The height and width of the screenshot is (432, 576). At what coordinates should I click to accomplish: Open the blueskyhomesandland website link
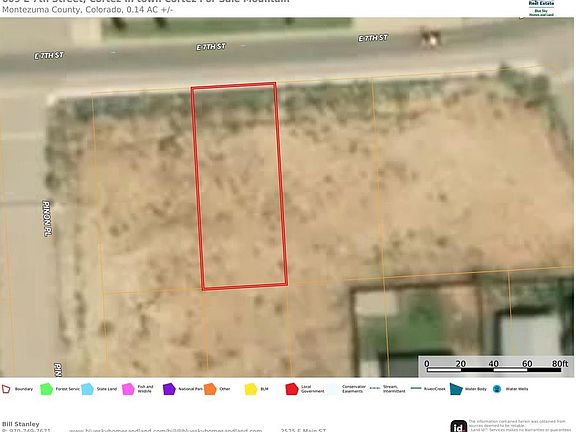(x=166, y=430)
